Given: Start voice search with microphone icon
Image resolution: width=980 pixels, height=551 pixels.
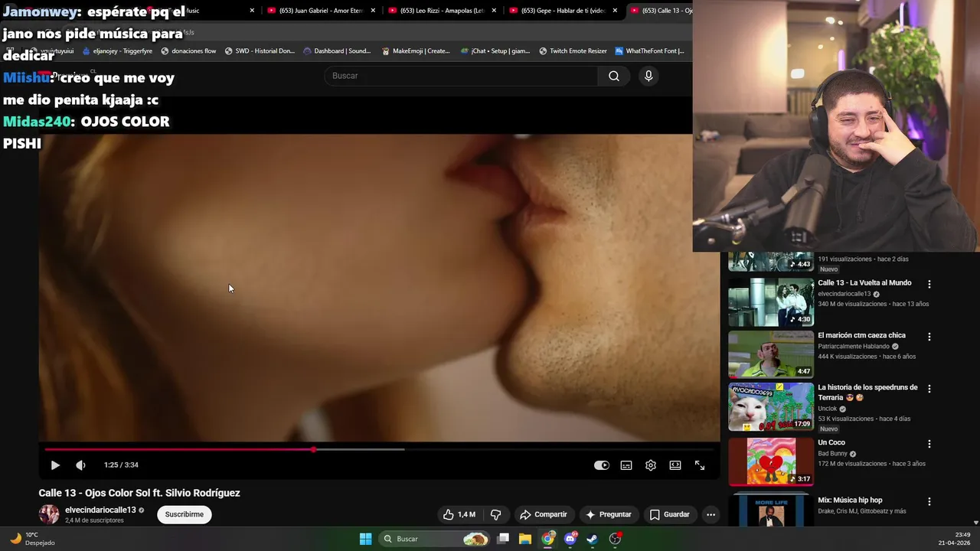Looking at the screenshot, I should point(648,76).
